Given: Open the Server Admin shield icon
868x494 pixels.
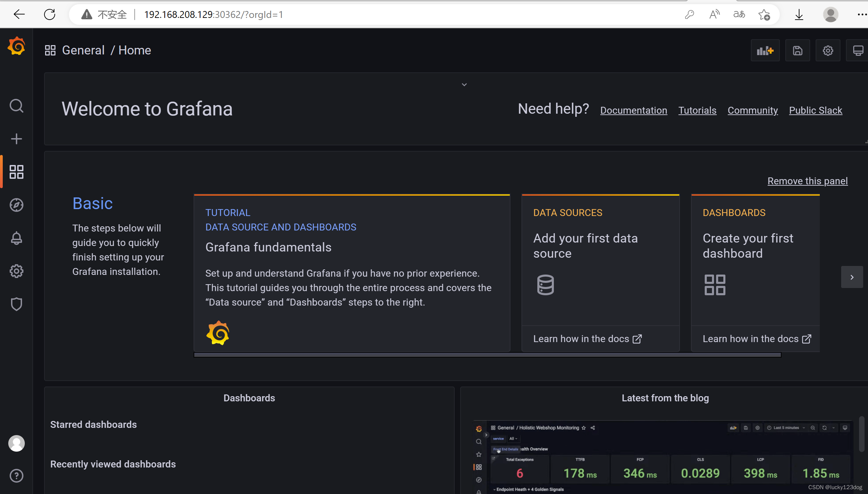Looking at the screenshot, I should click(x=17, y=304).
